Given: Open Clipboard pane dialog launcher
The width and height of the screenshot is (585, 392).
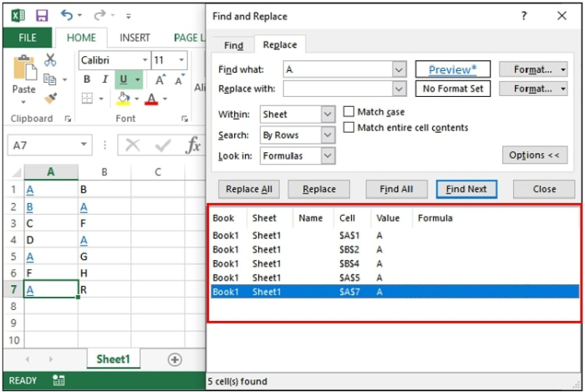Looking at the screenshot, I should (x=68, y=119).
